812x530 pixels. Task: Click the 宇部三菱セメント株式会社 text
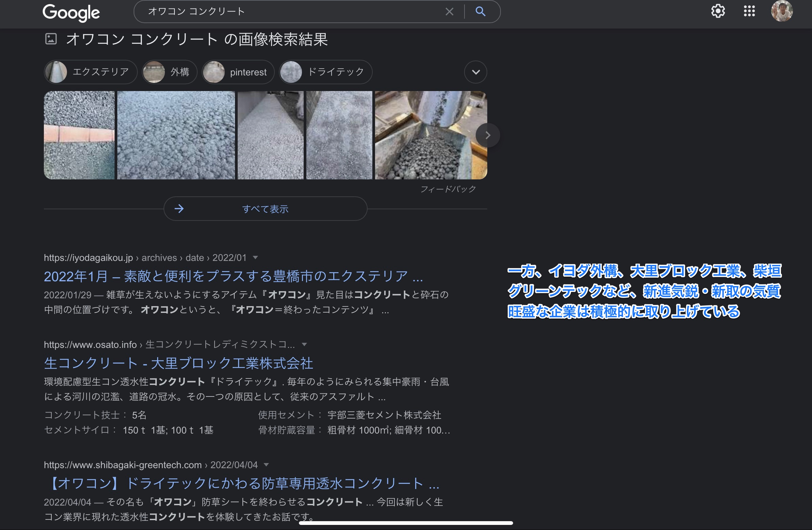384,415
